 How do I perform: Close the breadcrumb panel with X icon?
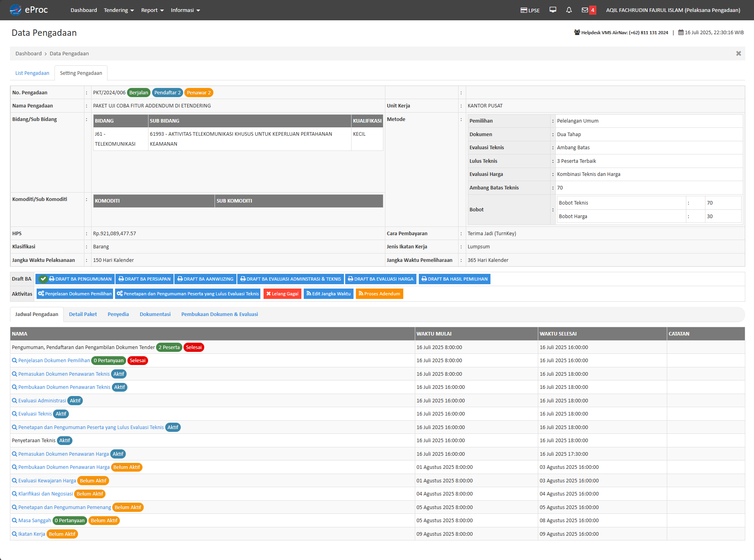click(738, 53)
